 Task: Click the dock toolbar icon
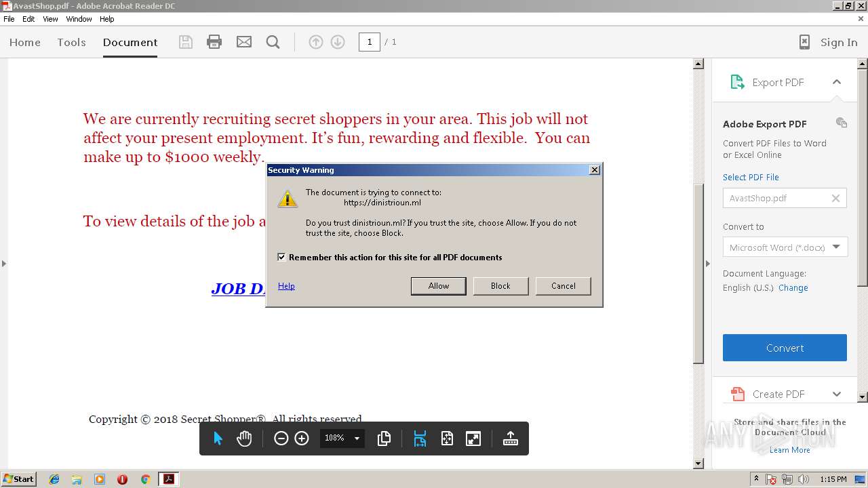pos(511,439)
